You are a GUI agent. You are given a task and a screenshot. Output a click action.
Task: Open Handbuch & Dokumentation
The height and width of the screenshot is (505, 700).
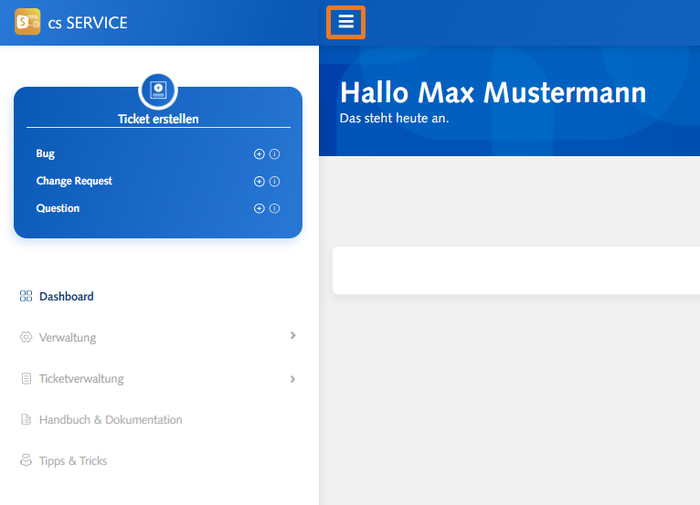[110, 420]
